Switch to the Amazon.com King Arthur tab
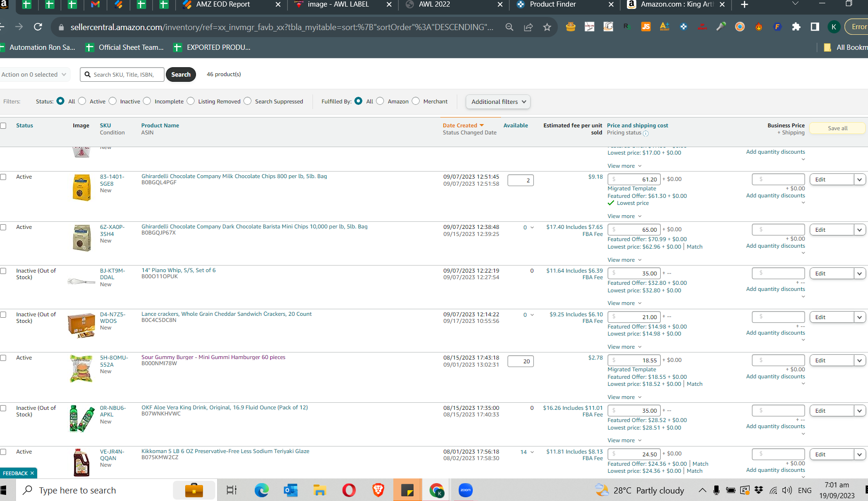The image size is (868, 501). click(x=676, y=5)
